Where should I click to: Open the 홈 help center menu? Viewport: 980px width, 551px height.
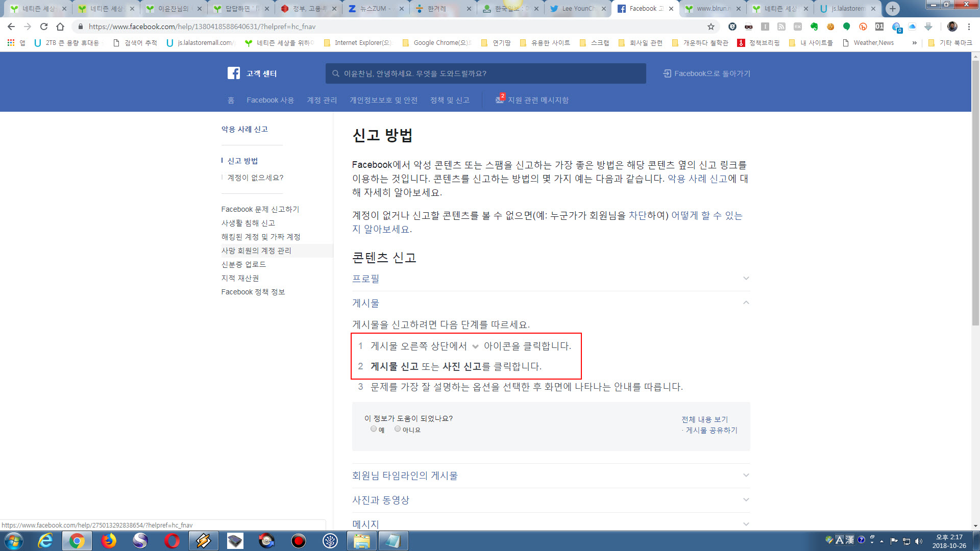[x=231, y=100]
